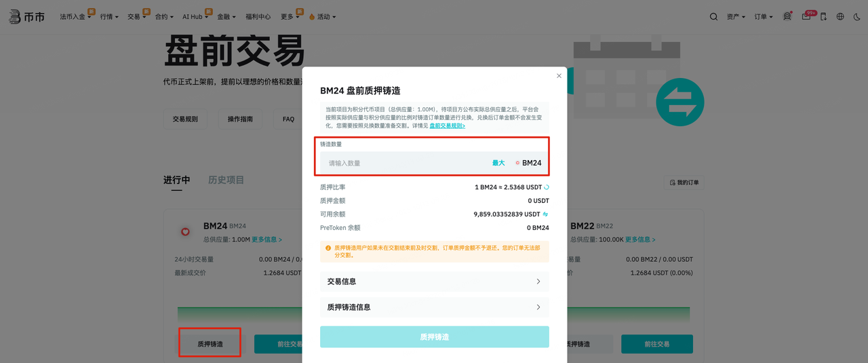This screenshot has width=868, height=363.
Task: Click the teal 质押铸造 submit button
Action: coord(434,337)
